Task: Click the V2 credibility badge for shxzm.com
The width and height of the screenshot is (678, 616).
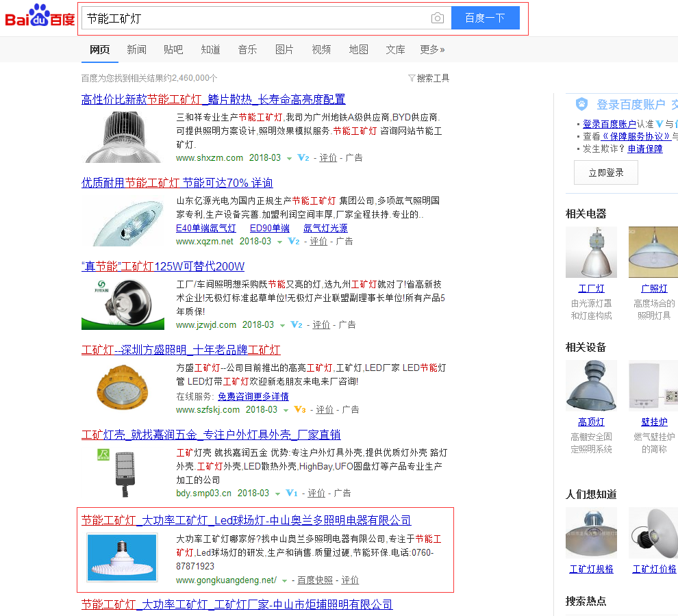Action: [303, 158]
